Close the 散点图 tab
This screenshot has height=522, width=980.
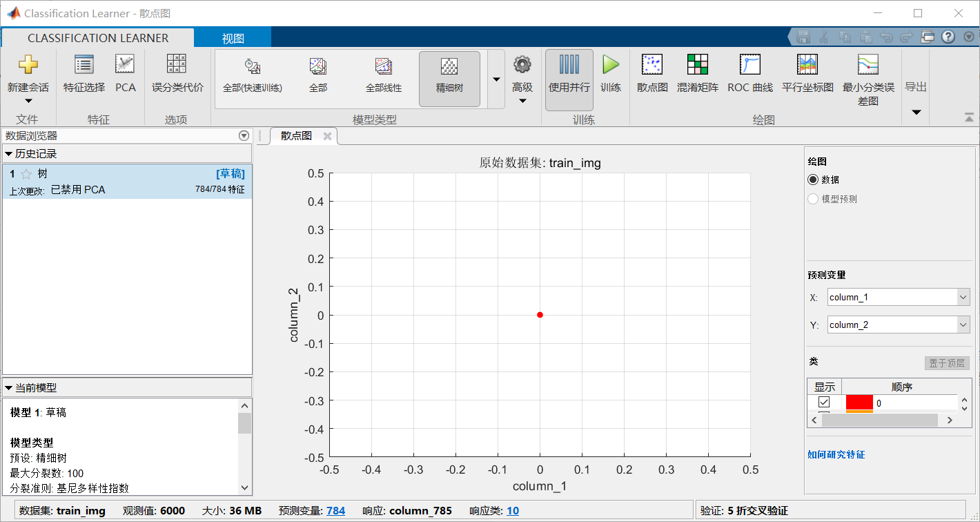(327, 136)
